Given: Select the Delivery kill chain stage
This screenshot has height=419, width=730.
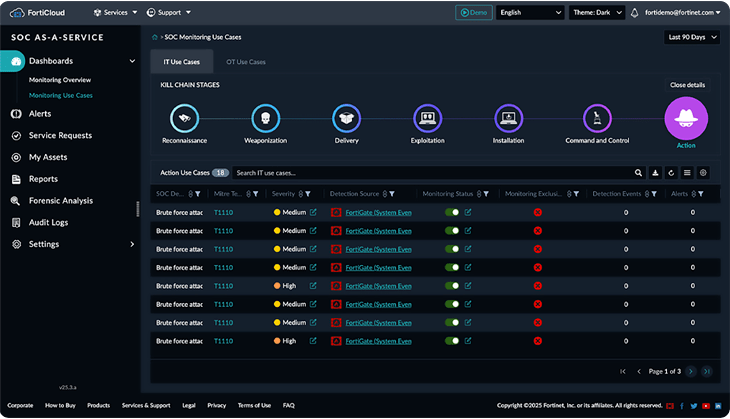Looking at the screenshot, I should pos(346,118).
